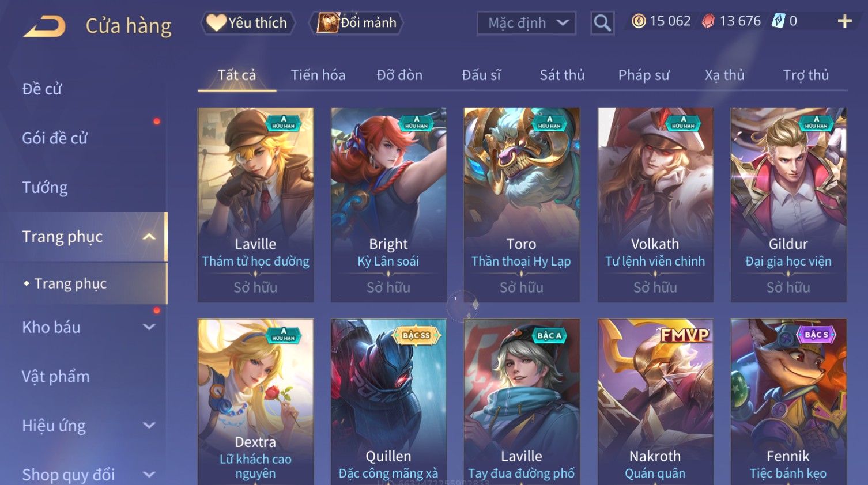868x485 pixels.
Task: Switch to the Sát thủ tab
Action: click(562, 75)
